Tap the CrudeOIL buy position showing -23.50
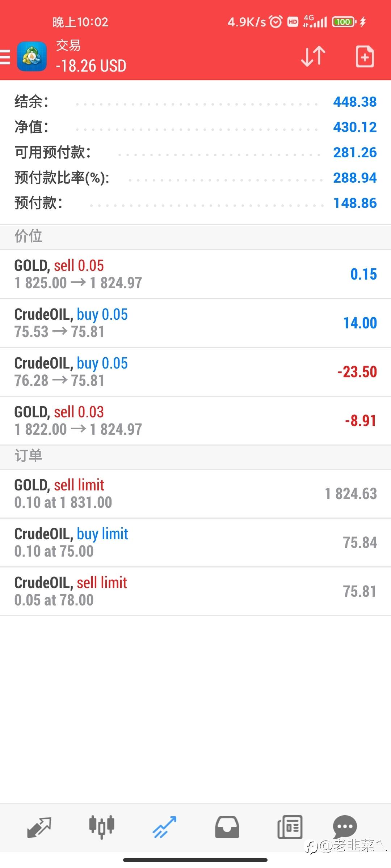Screen dimensions: 391x868 click(195, 372)
